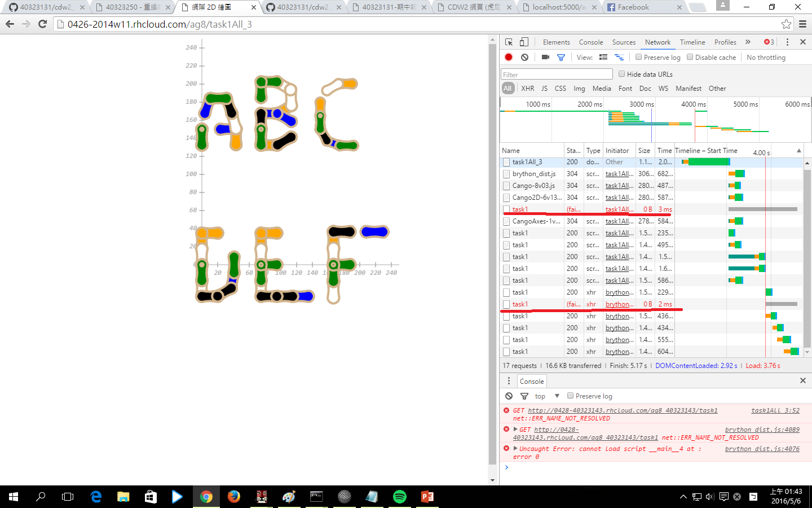This screenshot has width=812, height=508.
Task: Toggle device toolbar icon in DevTools
Action: coord(524,42)
